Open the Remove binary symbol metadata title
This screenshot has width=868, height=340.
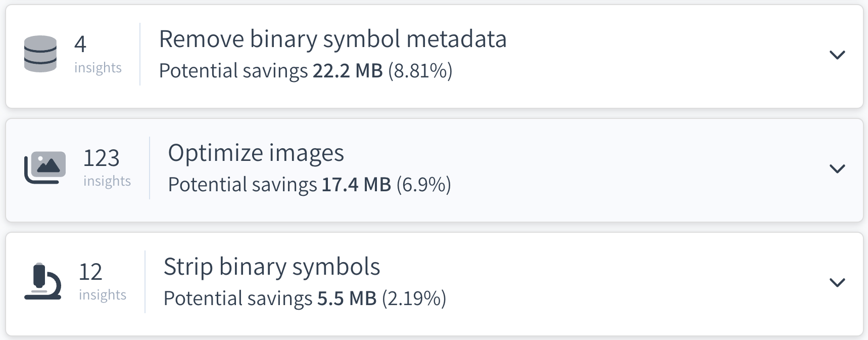click(x=332, y=39)
